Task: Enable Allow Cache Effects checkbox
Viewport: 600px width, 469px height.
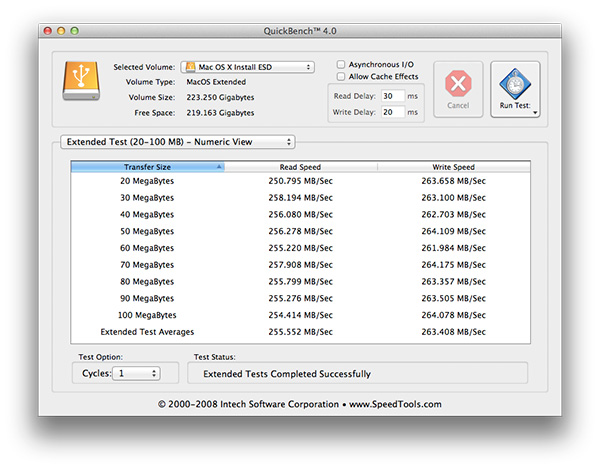Action: (x=341, y=77)
